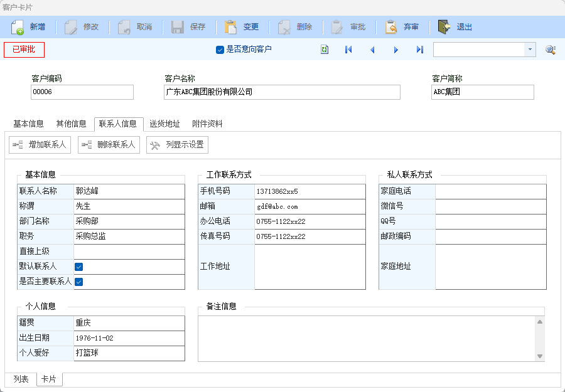This screenshot has width=565, height=392.
Task: Click the 退出 (Exit) toolbar icon
Action: click(444, 27)
